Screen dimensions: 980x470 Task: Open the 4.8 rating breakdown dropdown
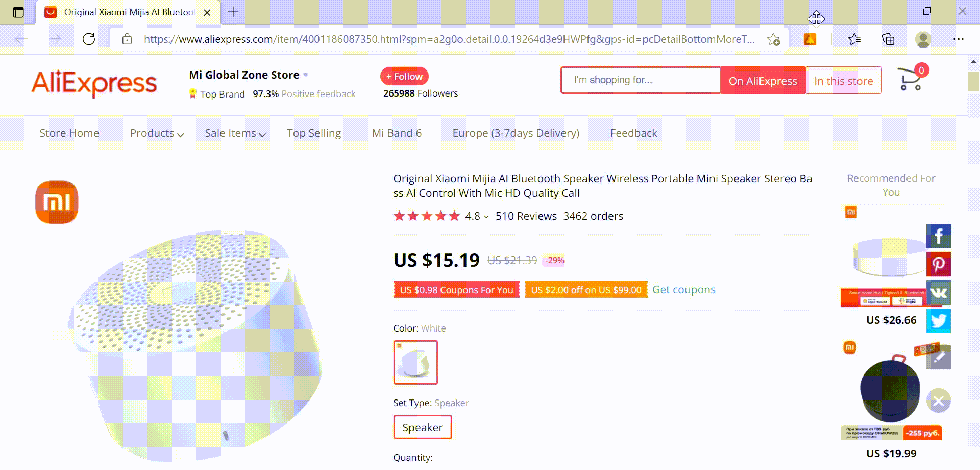click(486, 217)
